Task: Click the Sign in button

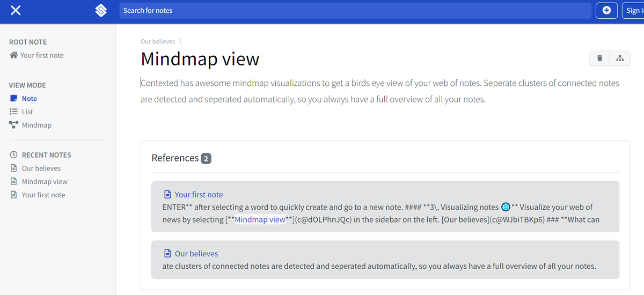Action: [x=633, y=10]
